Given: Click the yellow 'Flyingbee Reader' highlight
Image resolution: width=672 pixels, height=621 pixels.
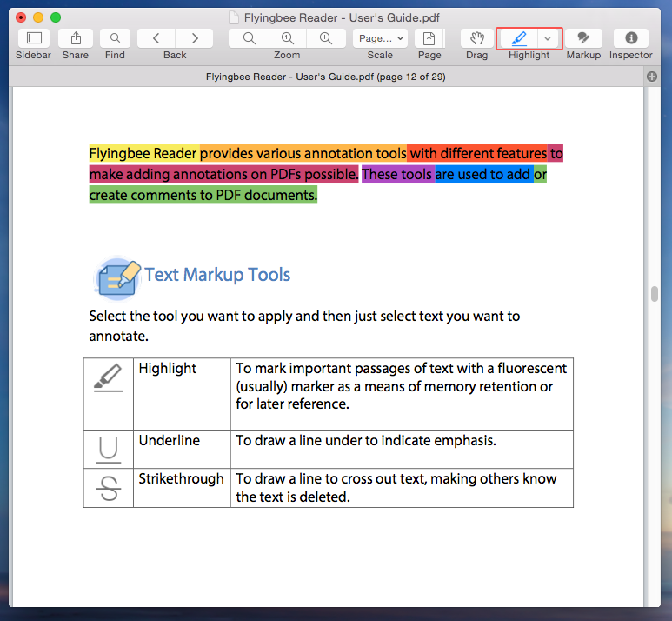Looking at the screenshot, I should [144, 153].
